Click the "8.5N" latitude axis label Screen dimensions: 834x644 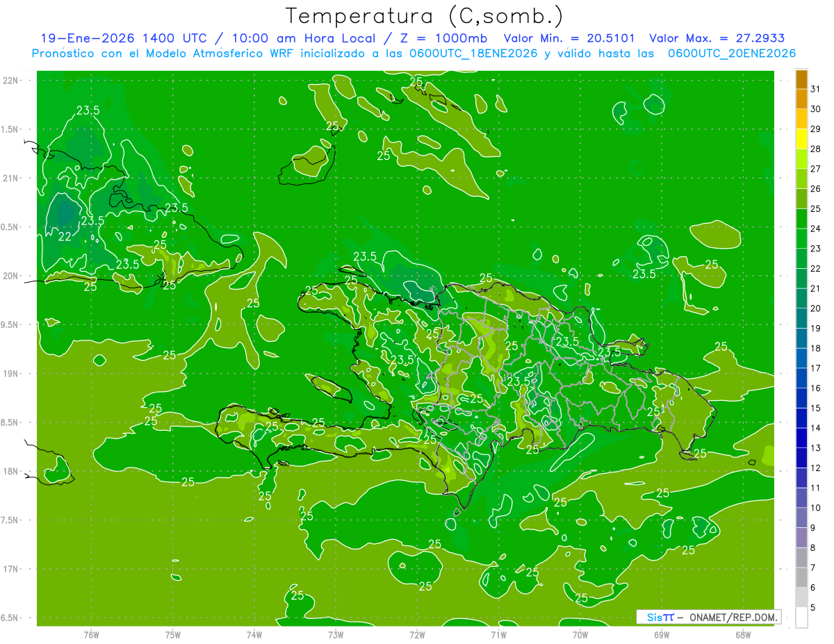pyautogui.click(x=10, y=422)
